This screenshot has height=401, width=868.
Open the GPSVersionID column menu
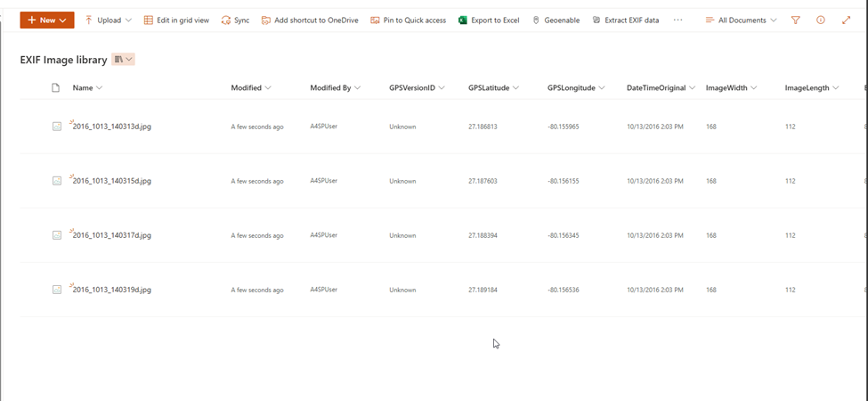point(417,87)
